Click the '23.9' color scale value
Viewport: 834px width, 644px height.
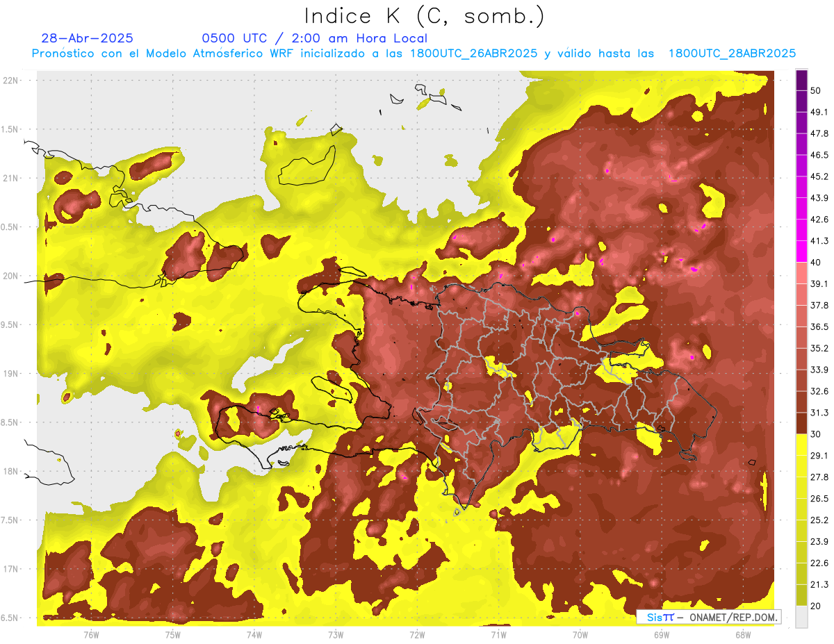click(x=819, y=542)
